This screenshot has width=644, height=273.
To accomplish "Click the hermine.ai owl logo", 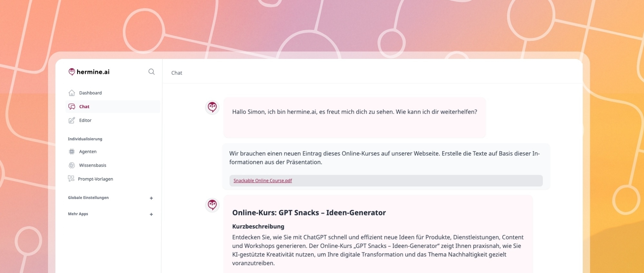I will (71, 71).
